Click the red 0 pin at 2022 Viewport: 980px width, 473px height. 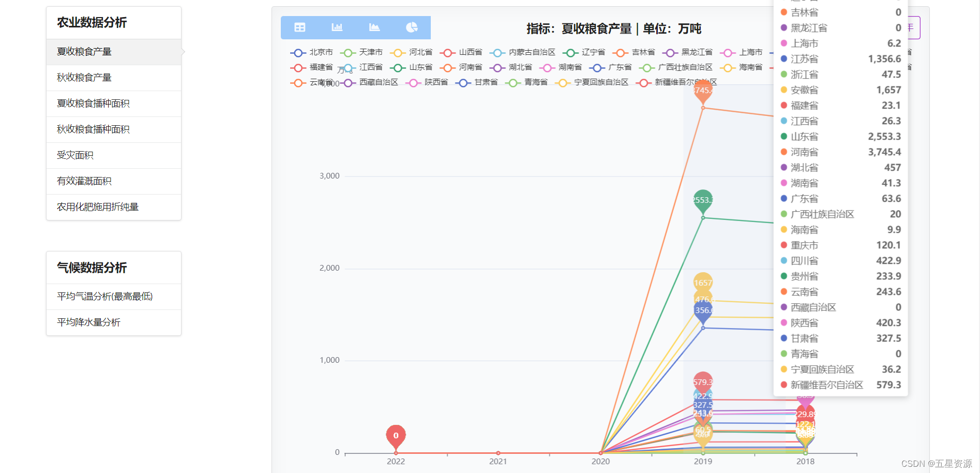pyautogui.click(x=396, y=436)
